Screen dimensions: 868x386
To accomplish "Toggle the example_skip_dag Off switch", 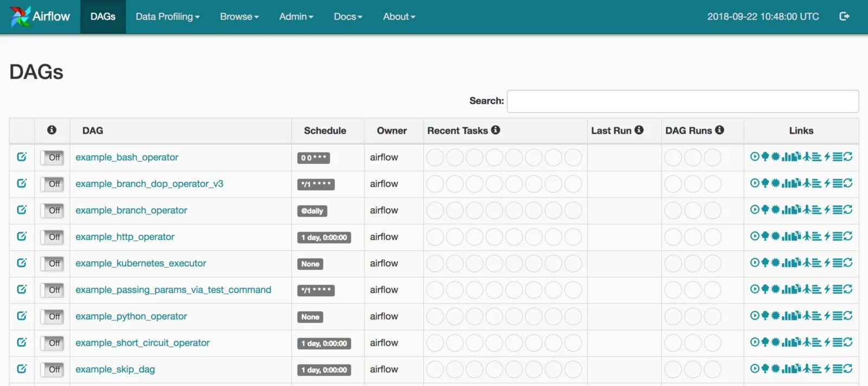I will (x=52, y=370).
